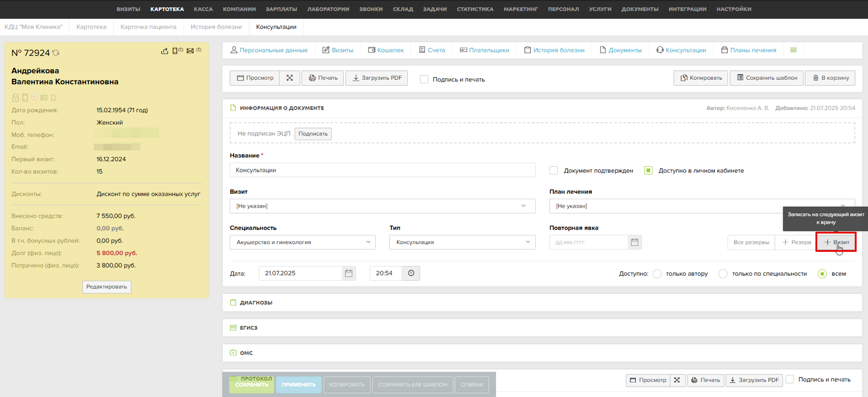Click fullscreen expand icon next to bottom Просмотр

click(x=677, y=380)
